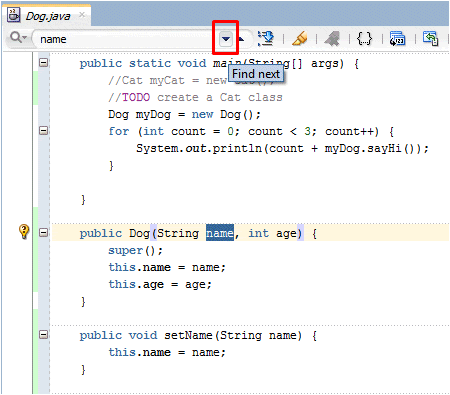This screenshot has height=395, width=450.
Task: Click 'this.name = name;' inside the constructor
Action: click(167, 267)
